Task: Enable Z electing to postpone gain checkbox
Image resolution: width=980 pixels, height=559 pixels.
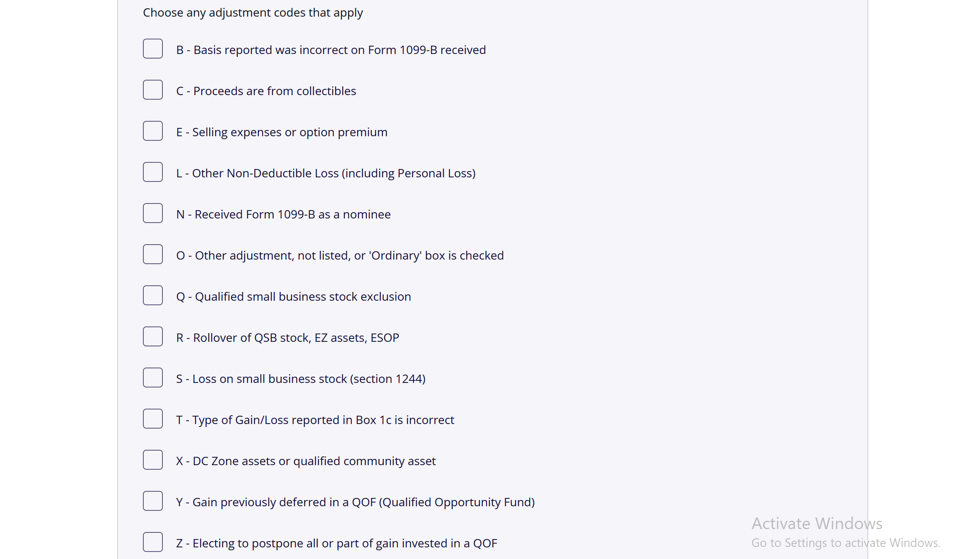Action: coord(152,542)
